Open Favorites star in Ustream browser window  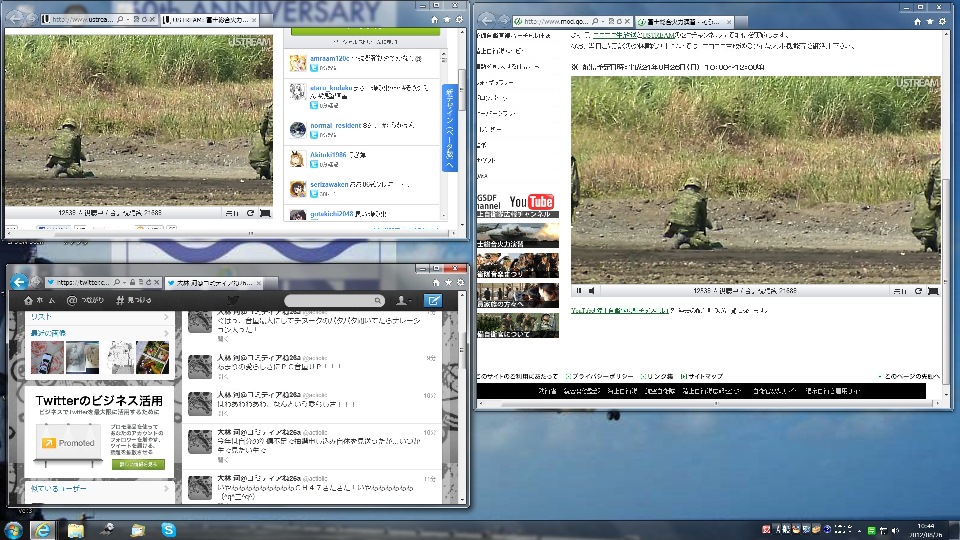(447, 20)
